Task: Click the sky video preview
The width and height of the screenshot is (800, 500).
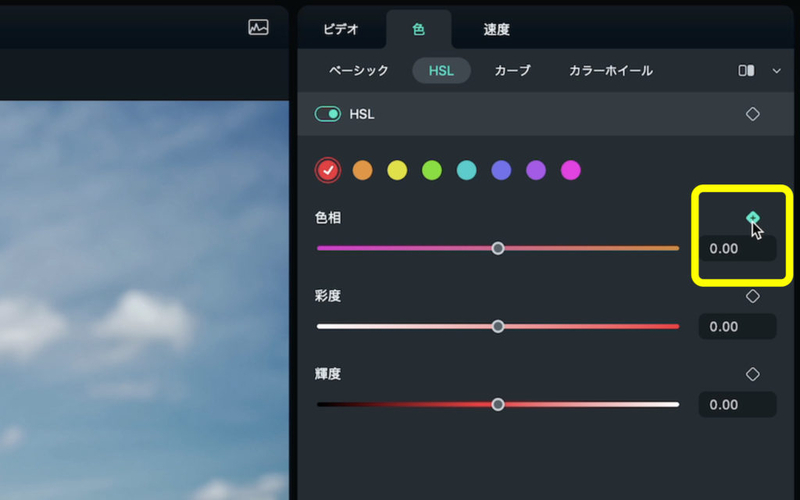Action: tap(144, 300)
